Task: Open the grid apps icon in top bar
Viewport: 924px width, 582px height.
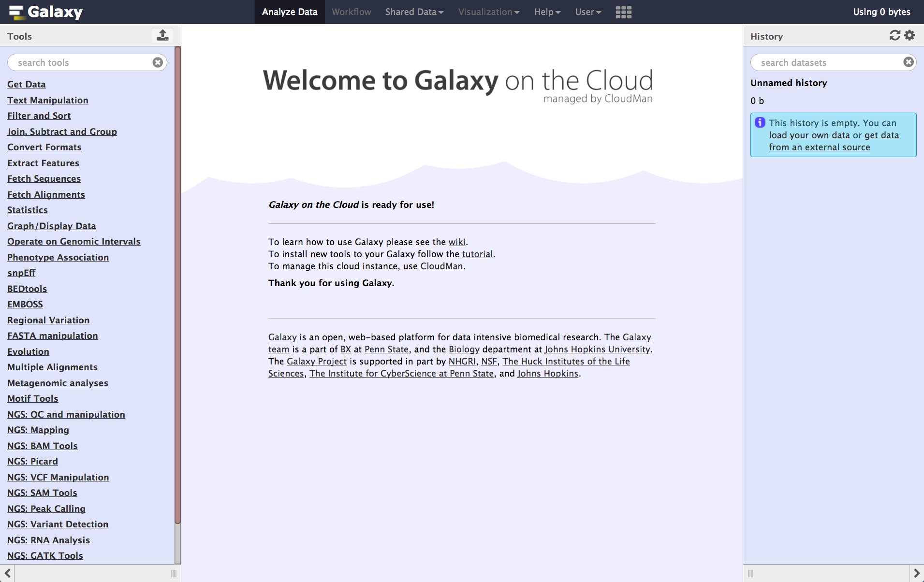Action: coord(623,12)
